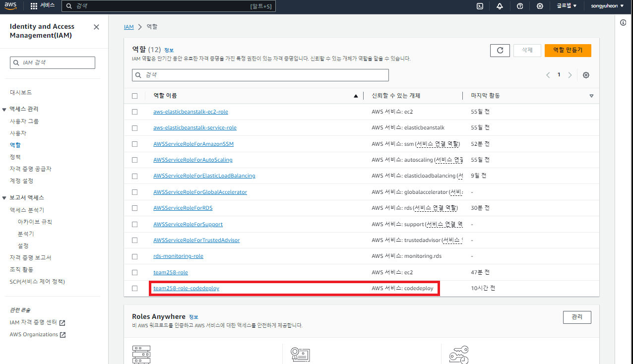Check AWSServiceRoleForRDS checkbox

click(135, 208)
